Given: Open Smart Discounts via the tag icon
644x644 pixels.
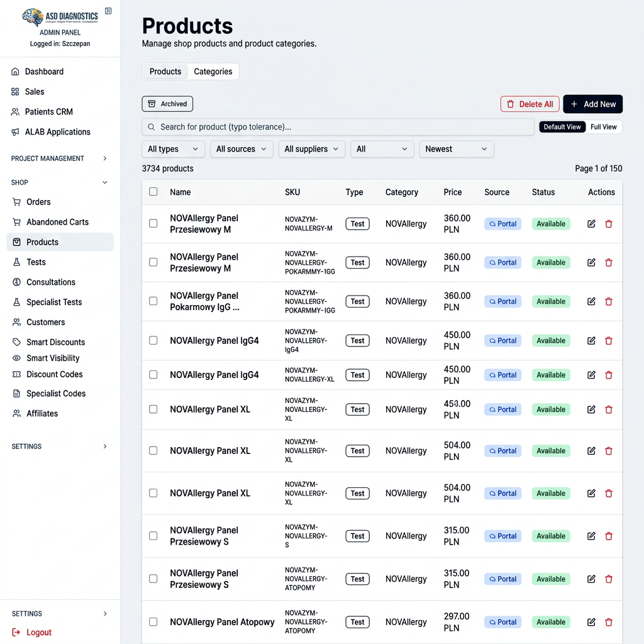Looking at the screenshot, I should [x=16, y=342].
